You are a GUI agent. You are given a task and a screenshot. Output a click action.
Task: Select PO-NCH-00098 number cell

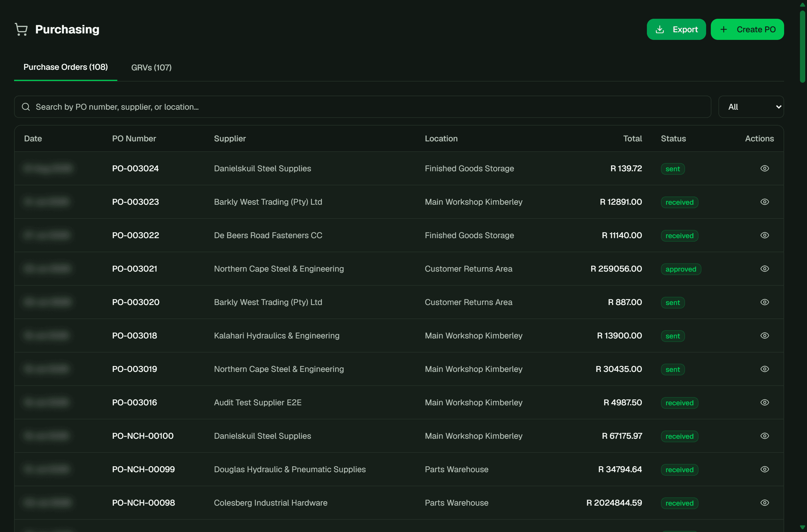[x=143, y=502]
